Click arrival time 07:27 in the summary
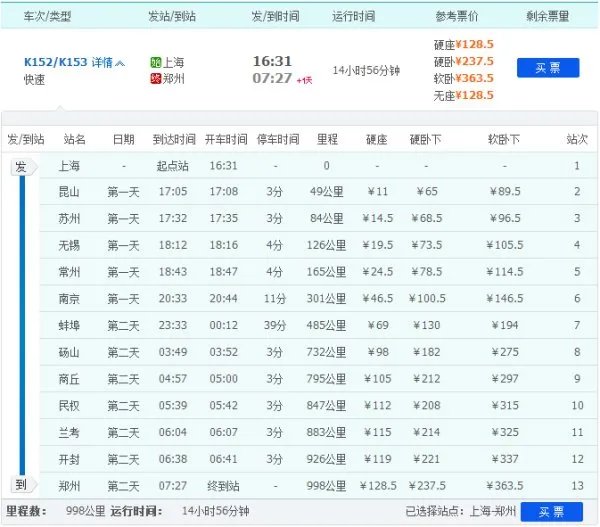 (x=272, y=78)
